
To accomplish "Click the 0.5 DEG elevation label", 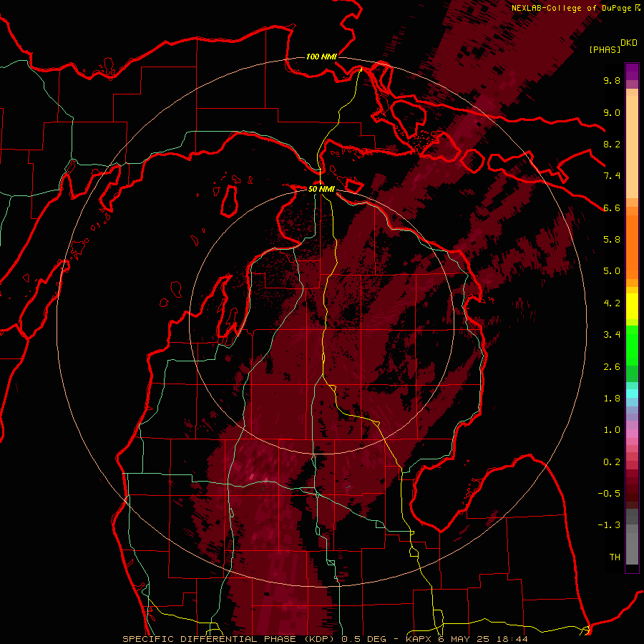I will point(364,639).
